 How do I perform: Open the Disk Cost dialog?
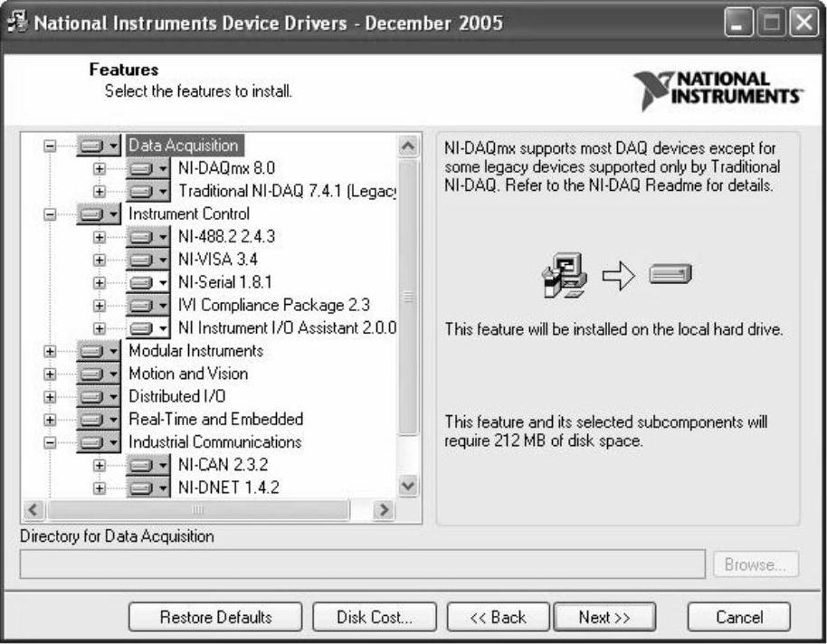point(375,617)
